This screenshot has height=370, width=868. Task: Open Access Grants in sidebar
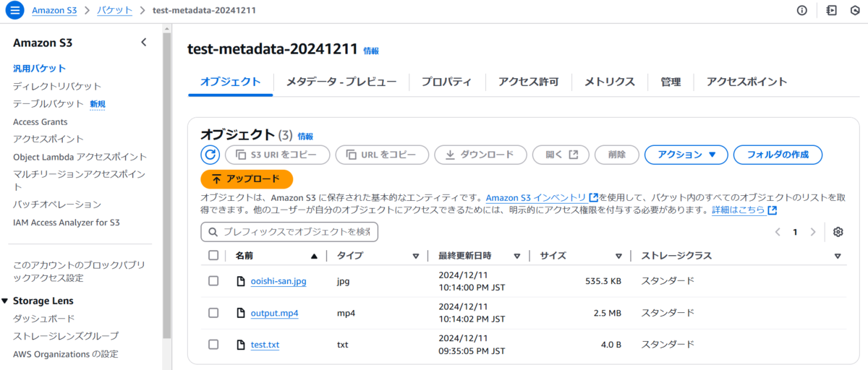pyautogui.click(x=41, y=121)
